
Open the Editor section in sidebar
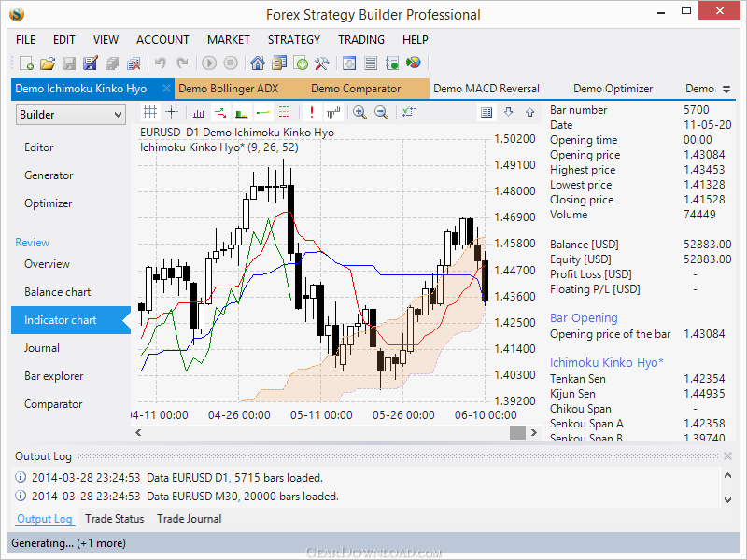pyautogui.click(x=39, y=147)
